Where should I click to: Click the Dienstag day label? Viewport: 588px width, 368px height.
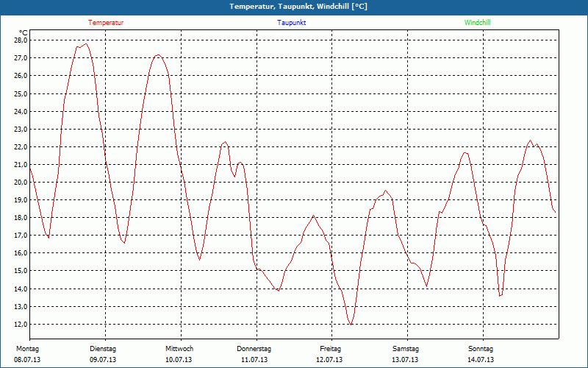click(103, 349)
